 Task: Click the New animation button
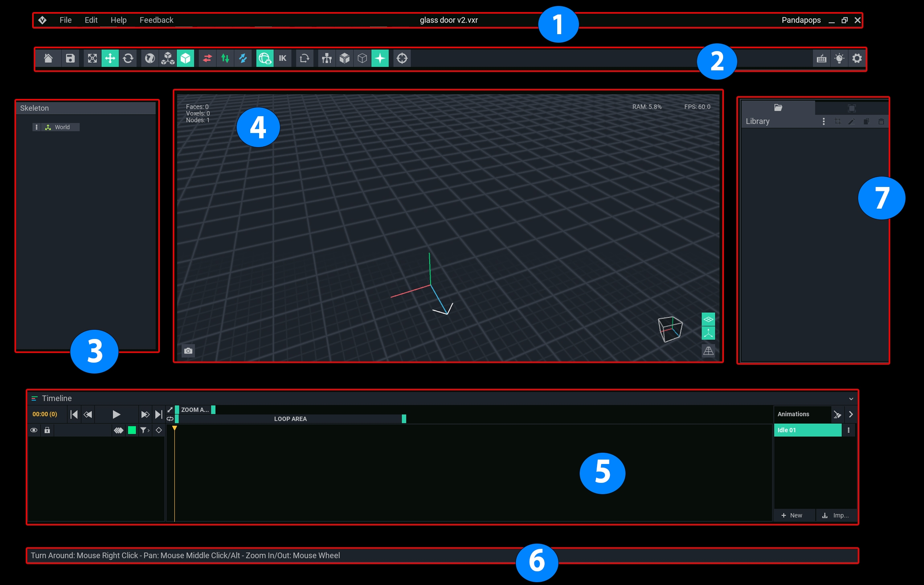[791, 515]
